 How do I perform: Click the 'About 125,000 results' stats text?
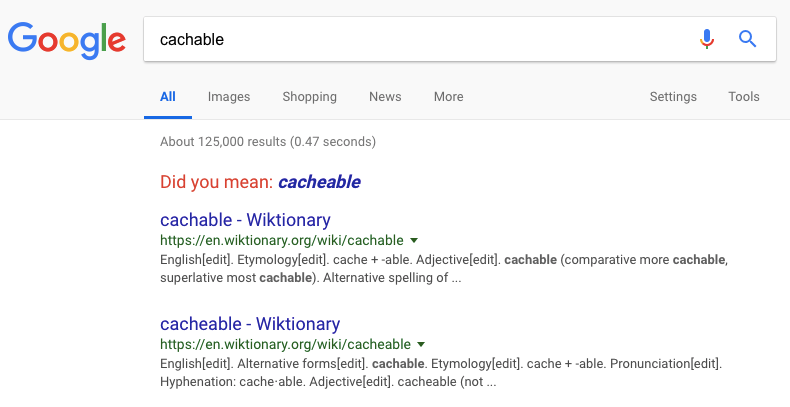point(268,142)
